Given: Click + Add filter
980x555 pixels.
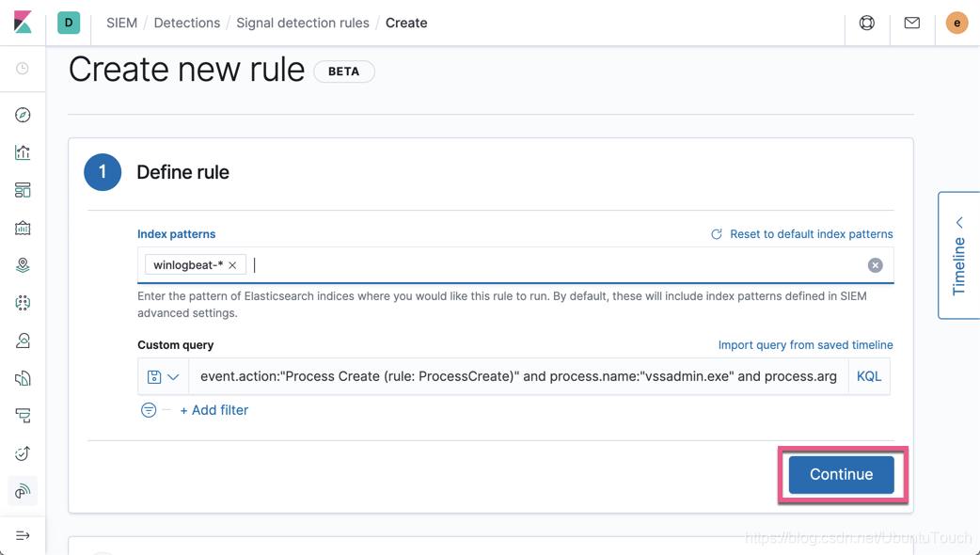Looking at the screenshot, I should pos(214,410).
